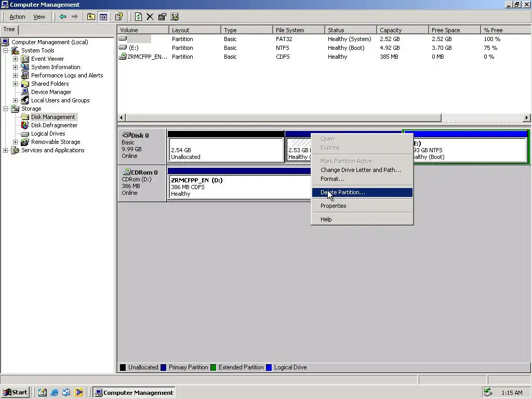Click the Disk 0 drive icon
The height and width of the screenshot is (399, 532).
[127, 135]
